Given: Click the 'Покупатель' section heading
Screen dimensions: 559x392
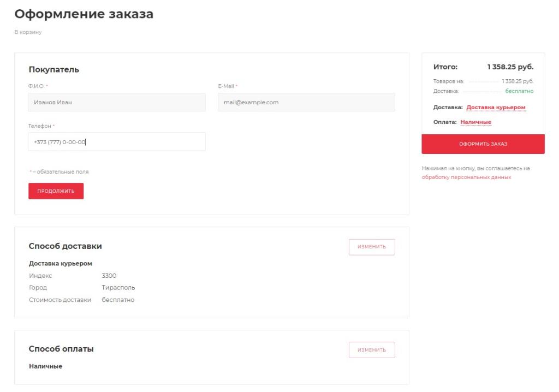Looking at the screenshot, I should tap(53, 69).
